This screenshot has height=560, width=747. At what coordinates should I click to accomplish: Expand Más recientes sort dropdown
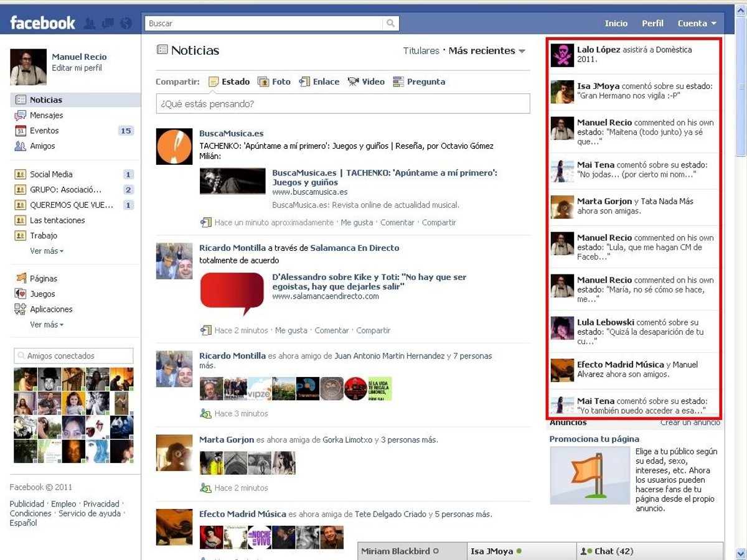[487, 51]
